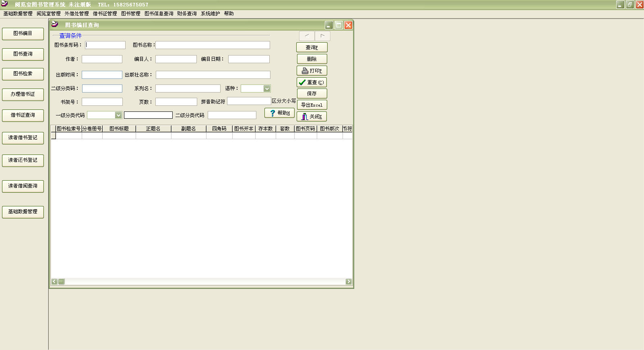
Task: Click the 书架号 input field
Action: pos(102,102)
